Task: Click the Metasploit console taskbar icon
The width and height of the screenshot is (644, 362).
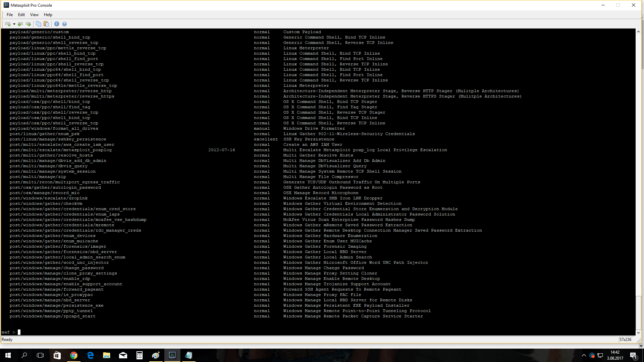Action: pos(172,355)
